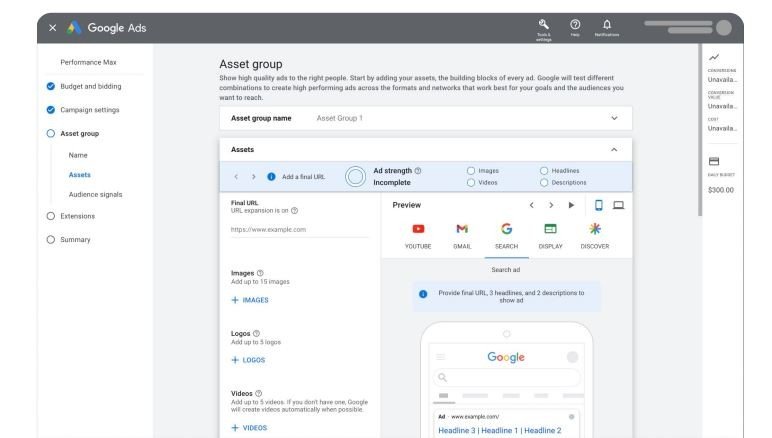Click the page vertical scrollbar
The width and height of the screenshot is (772, 438).
coord(700,130)
